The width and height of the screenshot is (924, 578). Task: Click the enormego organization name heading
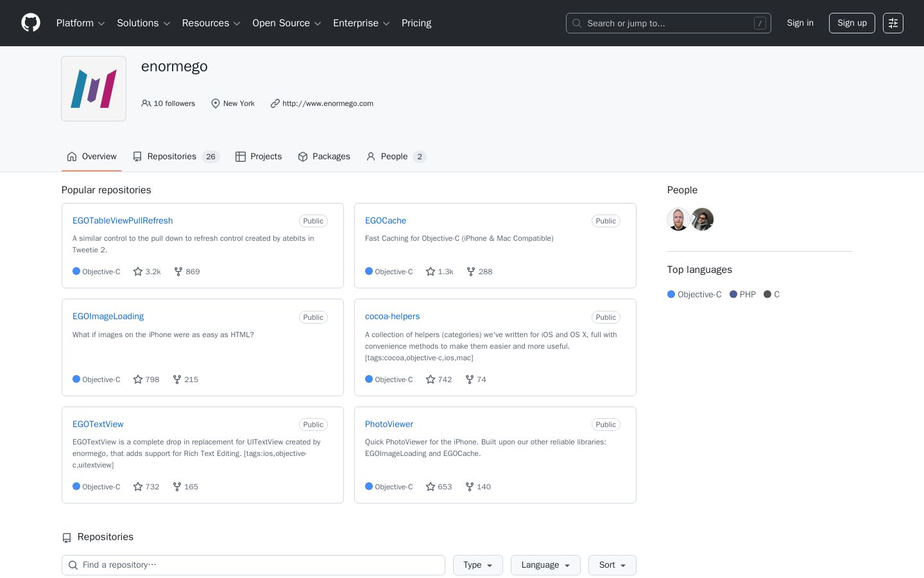point(175,66)
